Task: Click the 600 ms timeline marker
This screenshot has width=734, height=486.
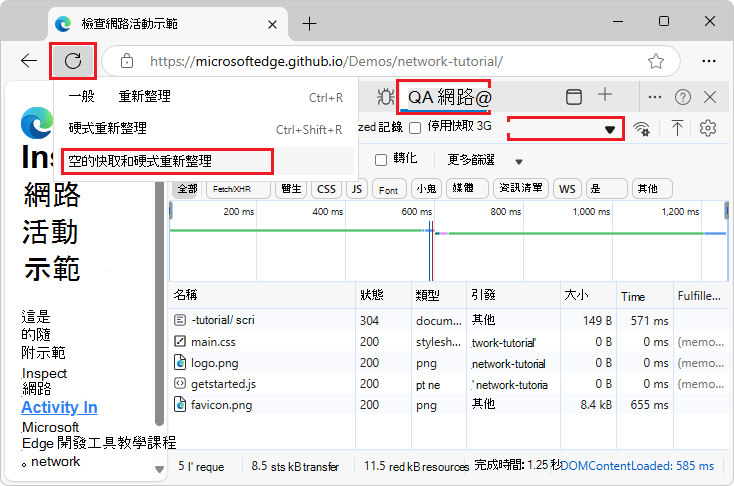Action: click(416, 212)
